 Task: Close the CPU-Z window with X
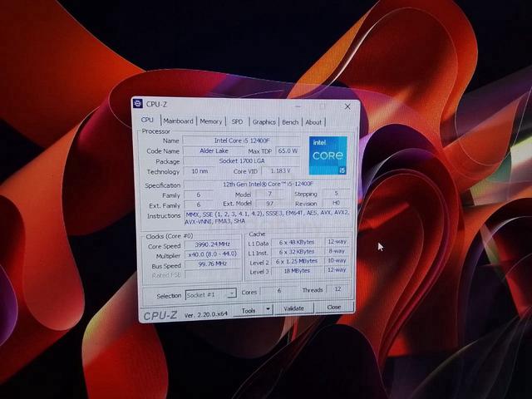tap(347, 106)
